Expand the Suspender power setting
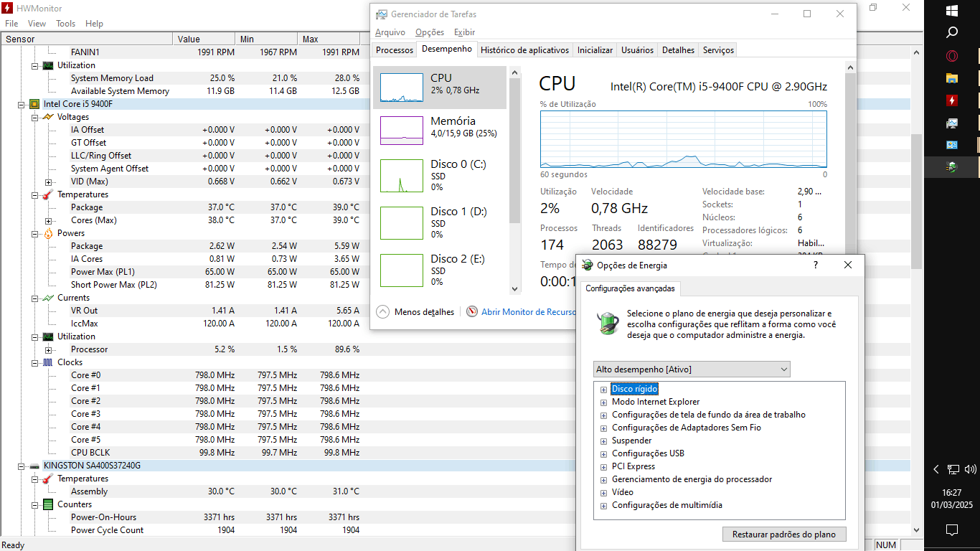The width and height of the screenshot is (980, 551). [x=604, y=441]
